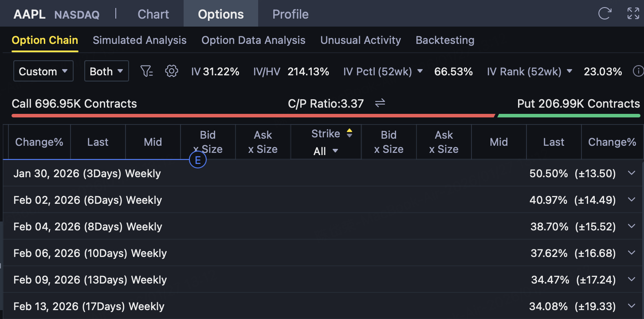
Task: Open the Profile tab
Action: [291, 14]
